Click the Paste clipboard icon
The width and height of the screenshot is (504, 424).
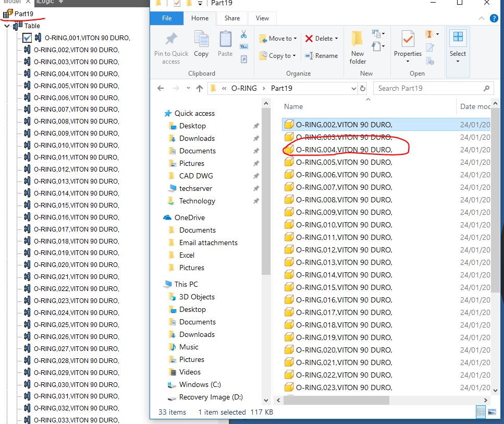pos(225,39)
